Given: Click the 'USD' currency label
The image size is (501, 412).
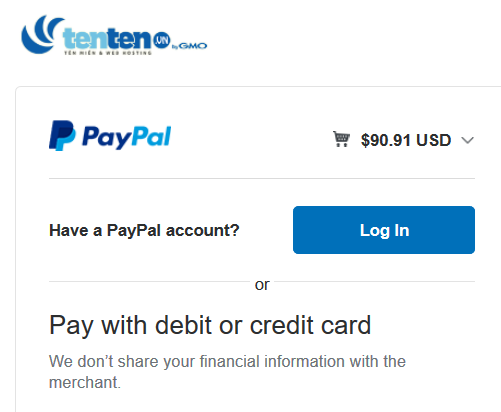Looking at the screenshot, I should [434, 140].
